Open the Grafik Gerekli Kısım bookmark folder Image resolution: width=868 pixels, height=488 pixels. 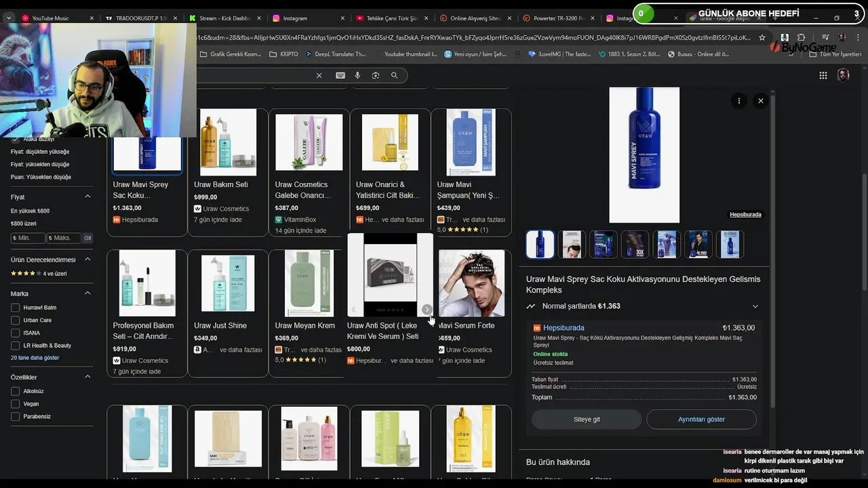click(x=230, y=54)
